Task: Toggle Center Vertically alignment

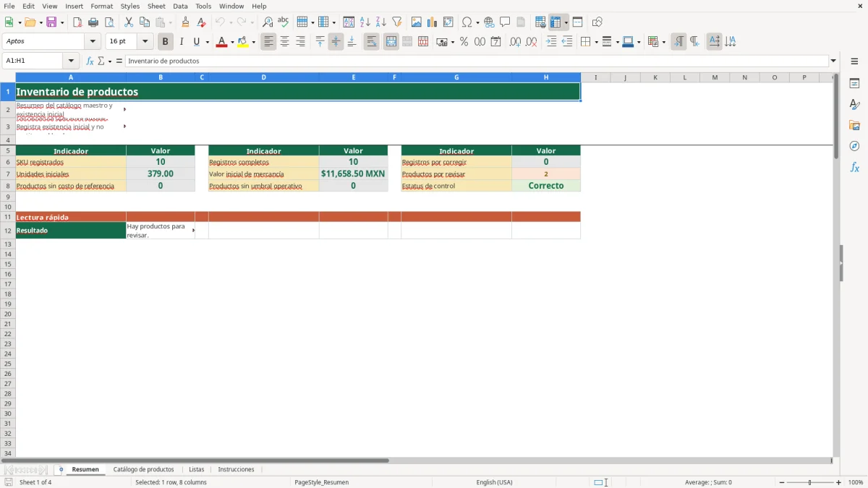Action: [x=336, y=42]
